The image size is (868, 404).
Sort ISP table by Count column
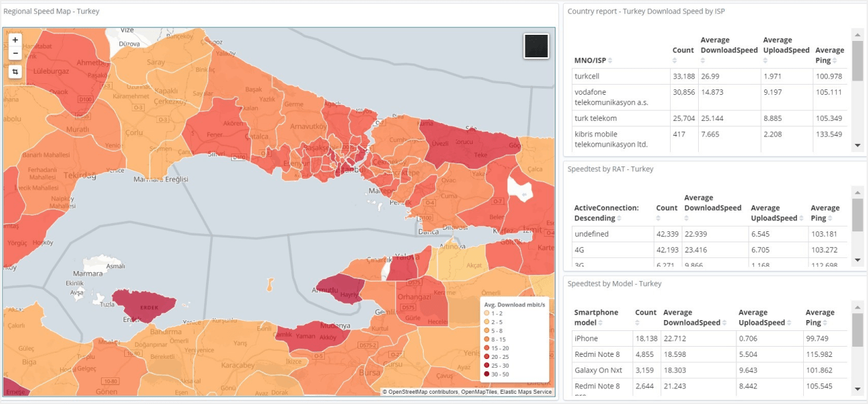pos(675,60)
